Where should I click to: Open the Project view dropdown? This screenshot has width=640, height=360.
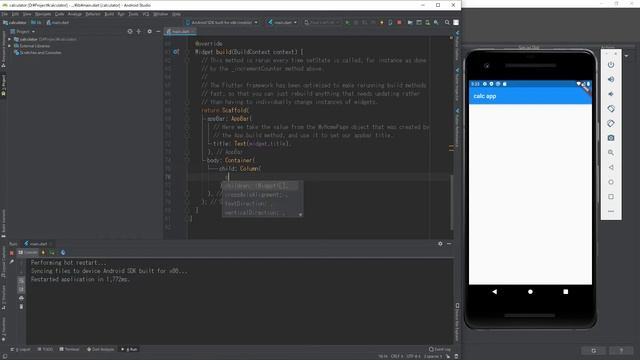pyautogui.click(x=23, y=31)
